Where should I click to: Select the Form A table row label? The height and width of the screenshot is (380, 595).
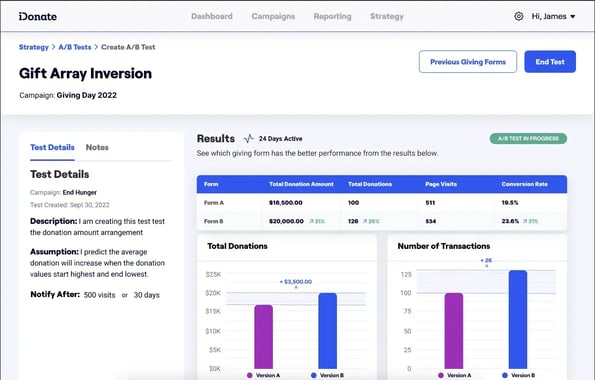pyautogui.click(x=214, y=203)
